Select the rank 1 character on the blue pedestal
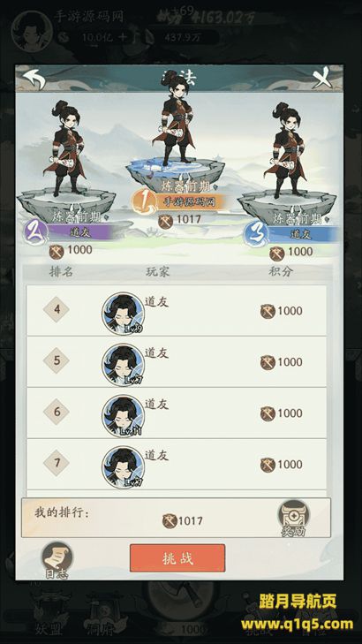Screen dimensions: 362x644 pos(177,119)
